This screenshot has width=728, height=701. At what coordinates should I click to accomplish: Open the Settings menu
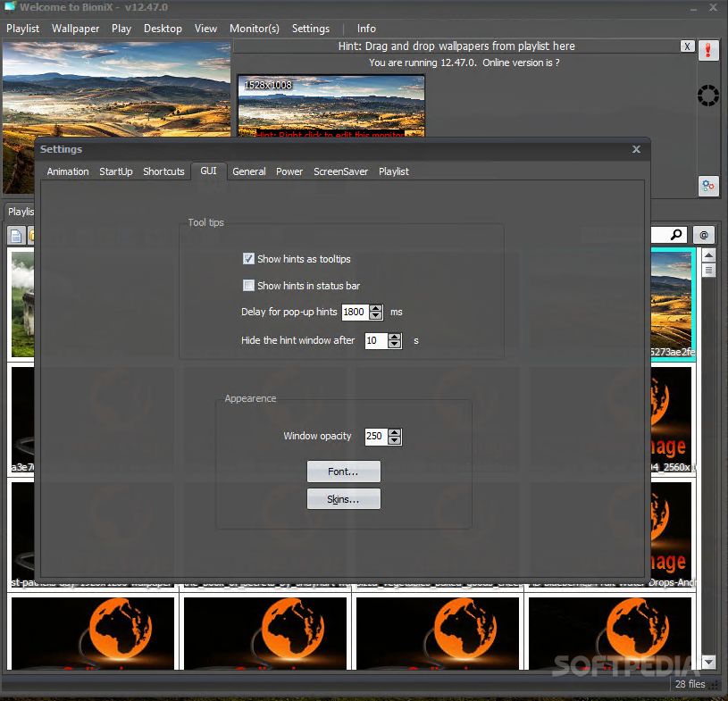311,29
